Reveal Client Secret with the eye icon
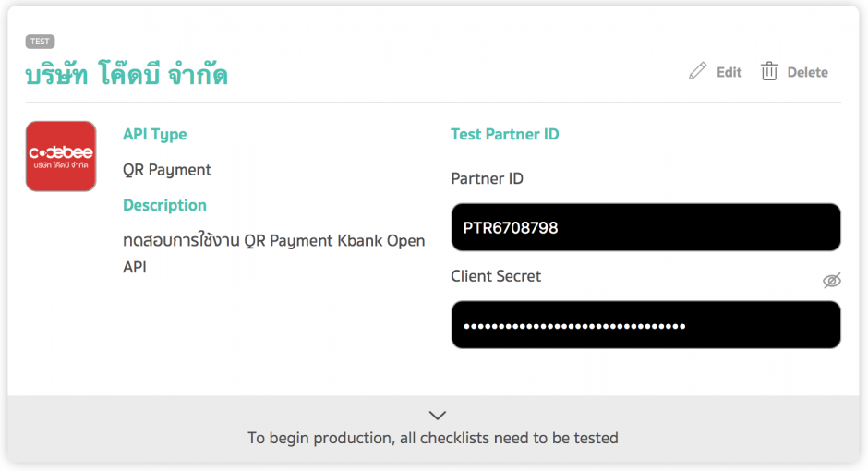Screen dimensions: 868x471 (x=831, y=281)
